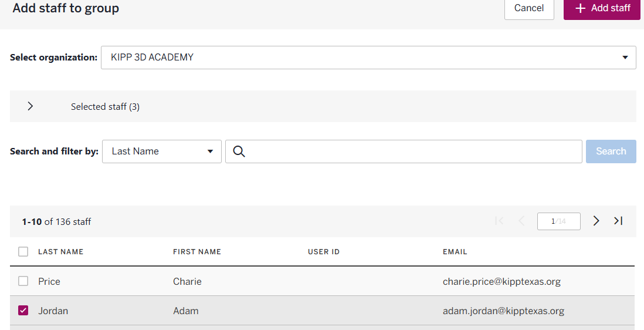Jump to last page of staff
The width and height of the screenshot is (644, 330).
click(618, 221)
